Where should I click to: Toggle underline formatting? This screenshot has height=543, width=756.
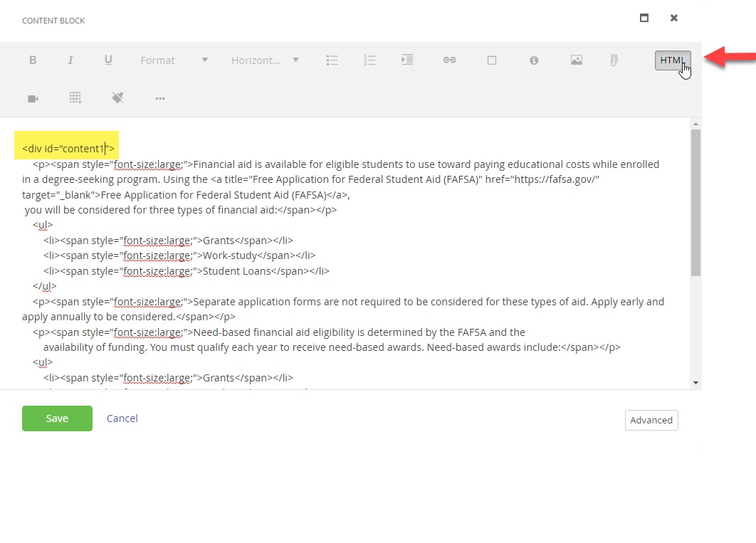pyautogui.click(x=108, y=60)
